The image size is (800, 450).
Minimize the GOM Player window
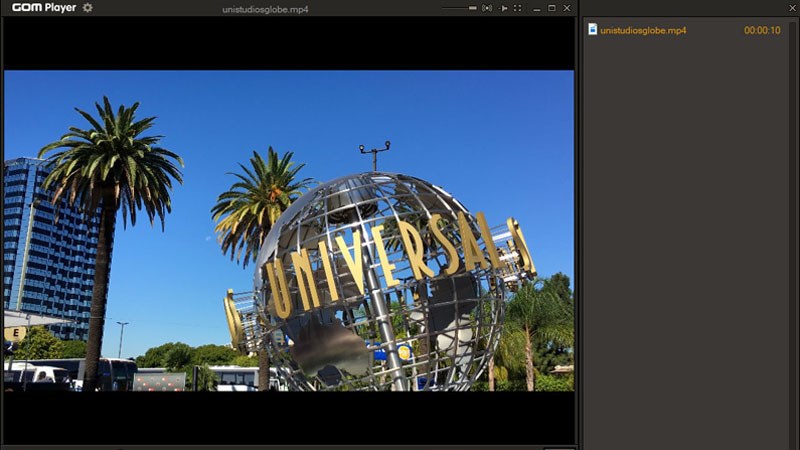coord(535,8)
